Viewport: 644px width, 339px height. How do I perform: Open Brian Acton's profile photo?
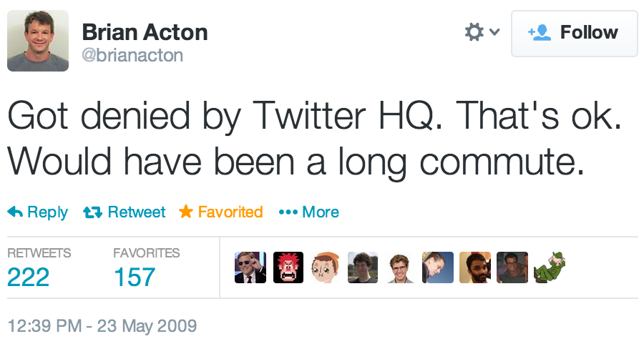tap(38, 41)
